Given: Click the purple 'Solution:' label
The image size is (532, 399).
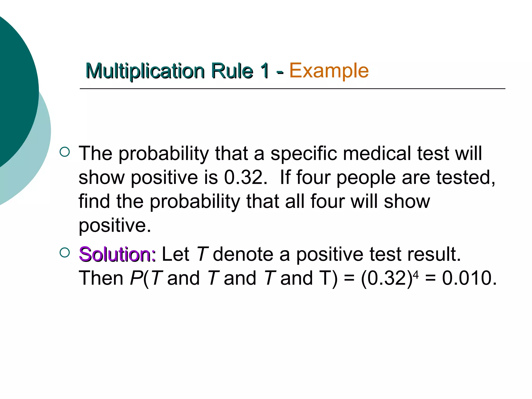Looking at the screenshot, I should pos(117,254).
